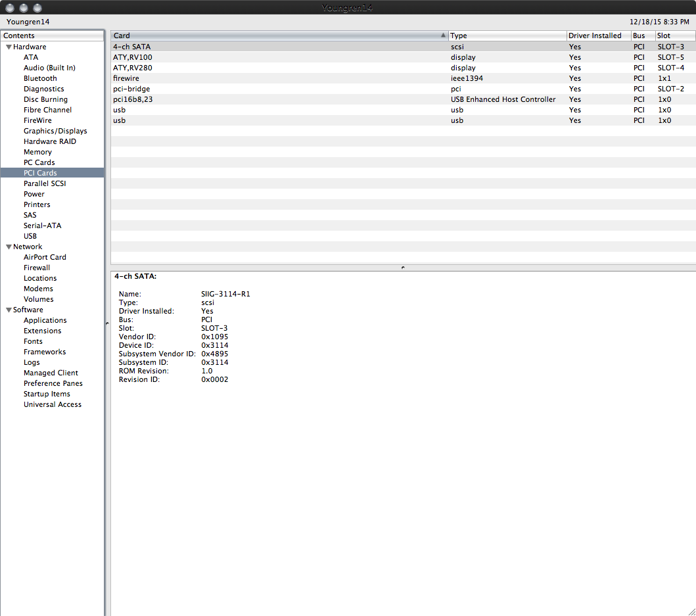Collapse the Software section triangle
696x616 pixels.
(9, 310)
